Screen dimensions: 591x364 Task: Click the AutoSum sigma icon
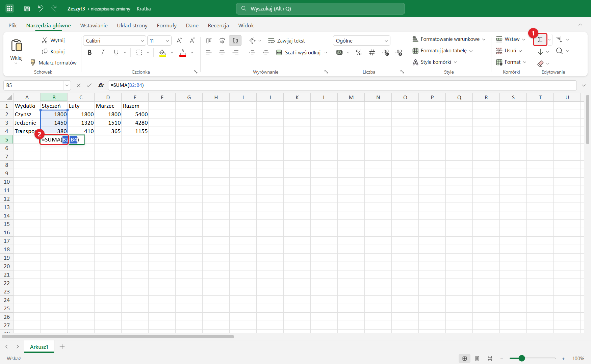click(x=540, y=40)
